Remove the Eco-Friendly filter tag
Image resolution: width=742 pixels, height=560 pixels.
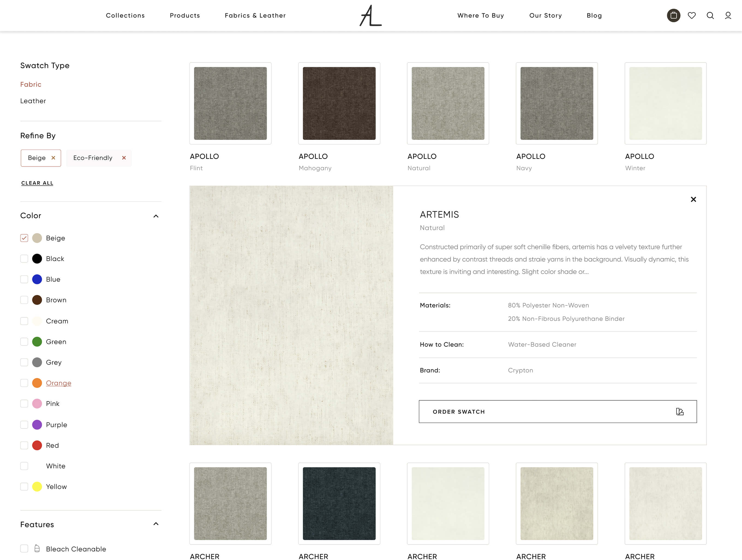point(124,158)
